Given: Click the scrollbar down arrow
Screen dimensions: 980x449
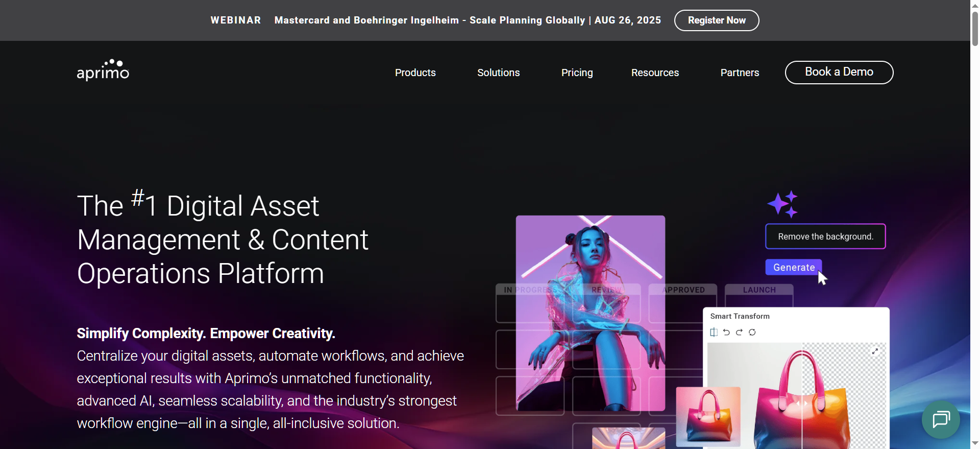Looking at the screenshot, I should pos(975,444).
